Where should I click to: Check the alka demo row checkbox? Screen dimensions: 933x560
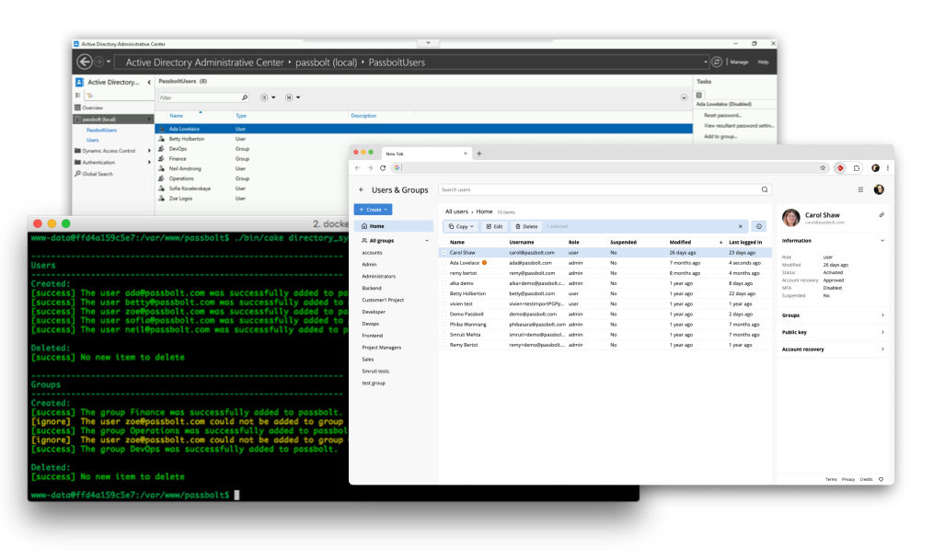tap(443, 283)
